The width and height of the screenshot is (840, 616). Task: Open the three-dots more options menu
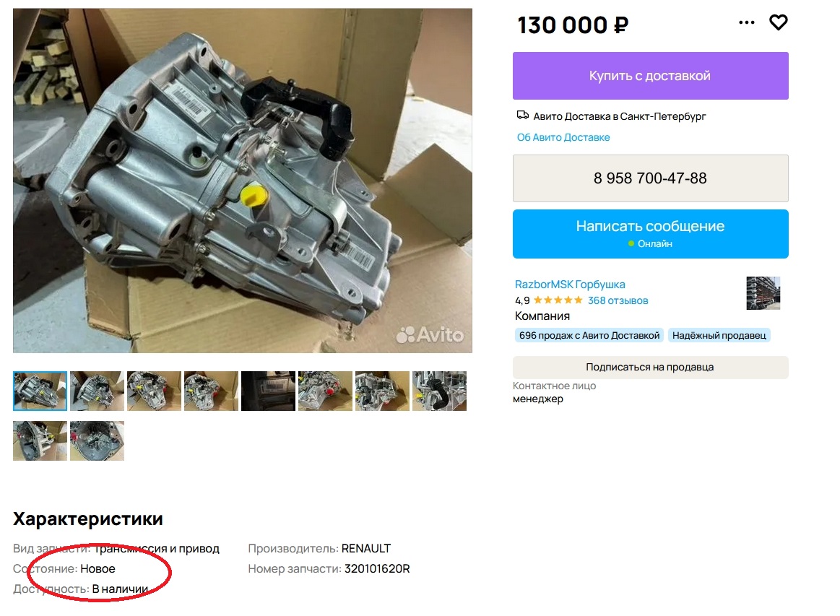tap(746, 22)
